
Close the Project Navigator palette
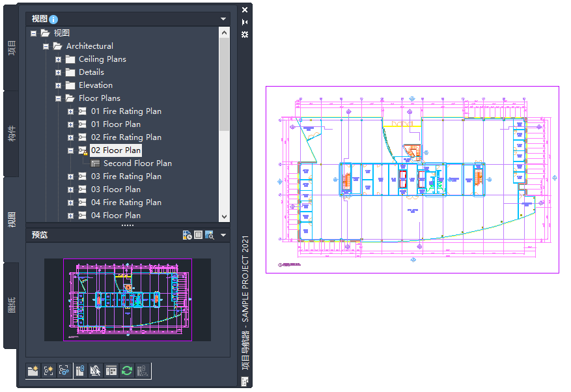[245, 10]
